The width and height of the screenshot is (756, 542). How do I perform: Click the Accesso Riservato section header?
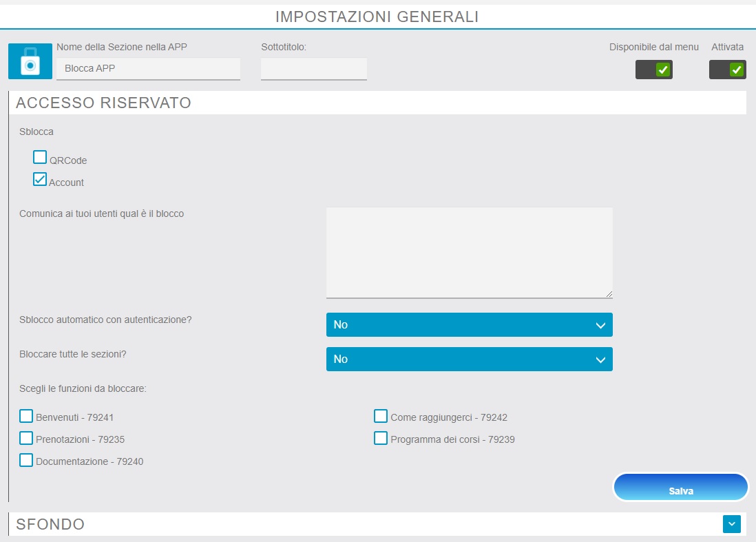(x=103, y=103)
